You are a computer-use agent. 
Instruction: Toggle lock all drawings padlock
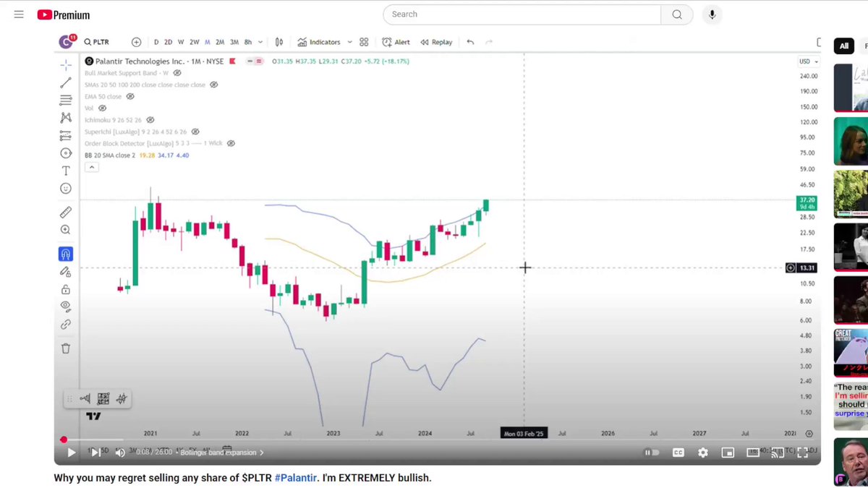66,289
